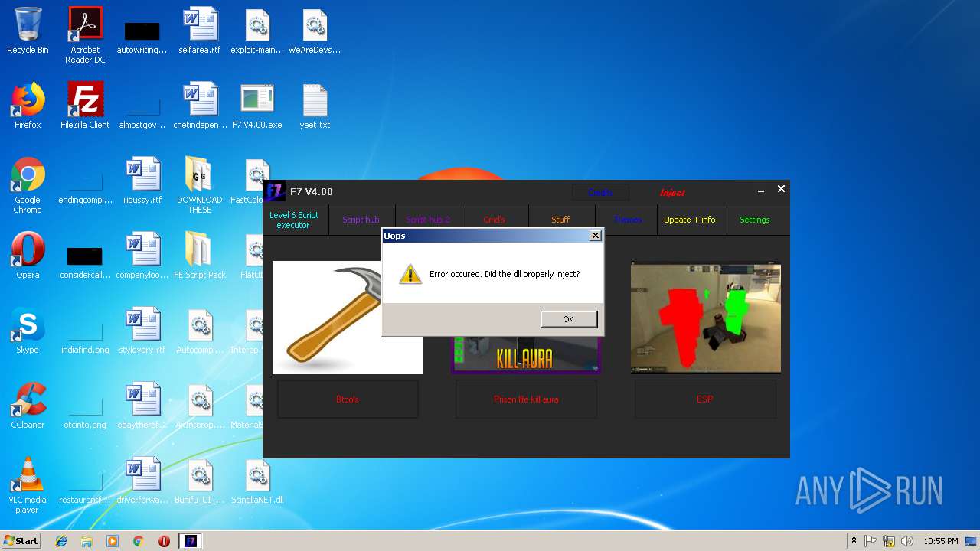Run Prison life kill aura script
This screenshot has height=551, width=980.
click(526, 399)
